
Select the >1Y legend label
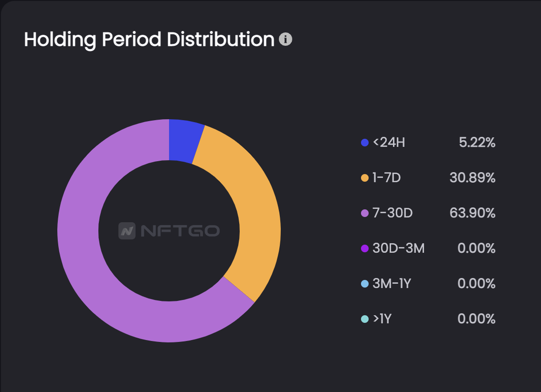click(382, 319)
